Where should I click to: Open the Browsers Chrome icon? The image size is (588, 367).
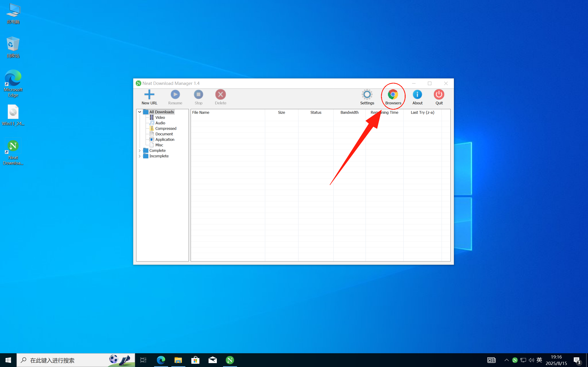click(393, 95)
